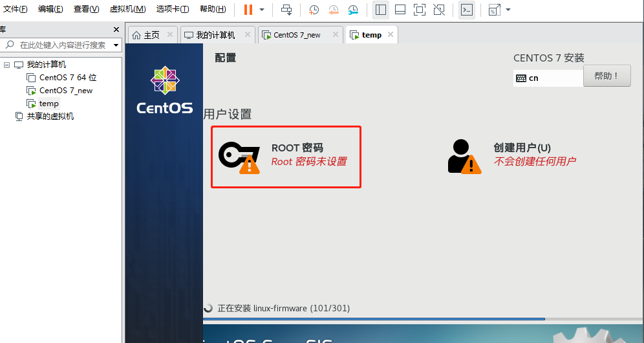This screenshot has height=343, width=644.
Task: Select the CentOS 7 64 位 virtual machine
Action: [68, 77]
